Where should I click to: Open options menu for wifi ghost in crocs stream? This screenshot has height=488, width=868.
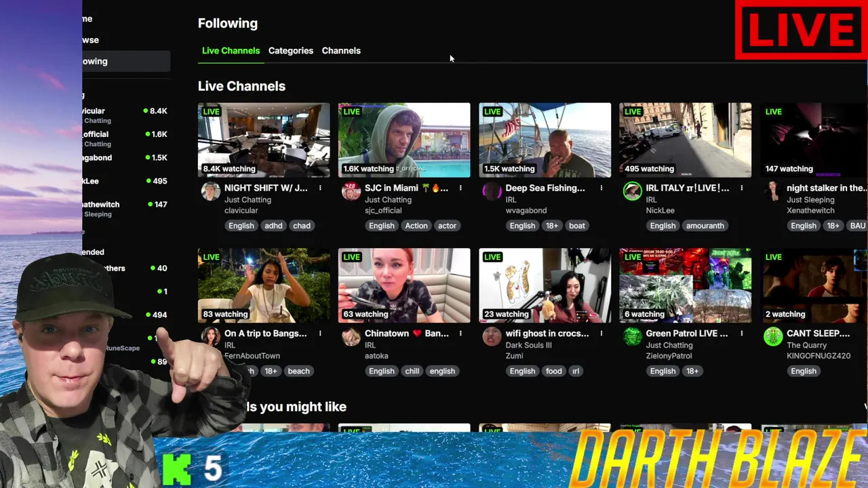tap(601, 333)
